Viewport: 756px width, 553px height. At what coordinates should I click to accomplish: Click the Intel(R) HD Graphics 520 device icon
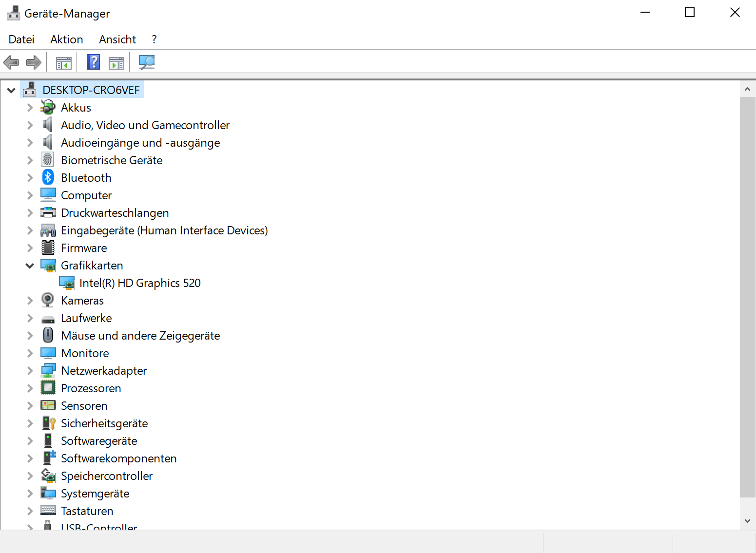pyautogui.click(x=67, y=283)
